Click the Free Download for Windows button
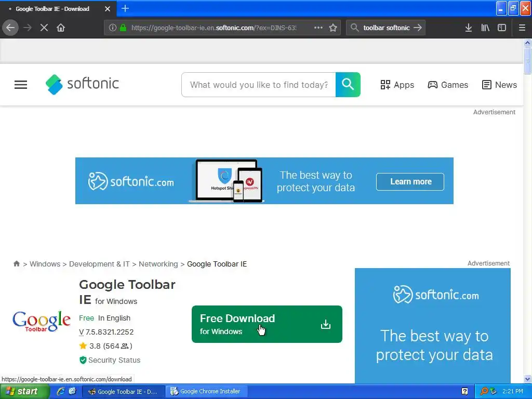 click(267, 324)
